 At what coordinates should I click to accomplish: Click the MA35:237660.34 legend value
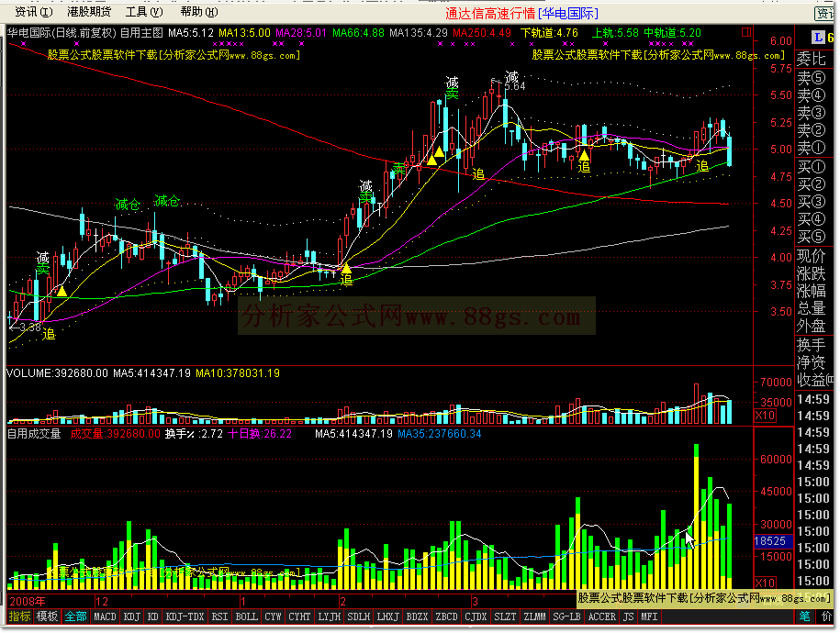[440, 433]
